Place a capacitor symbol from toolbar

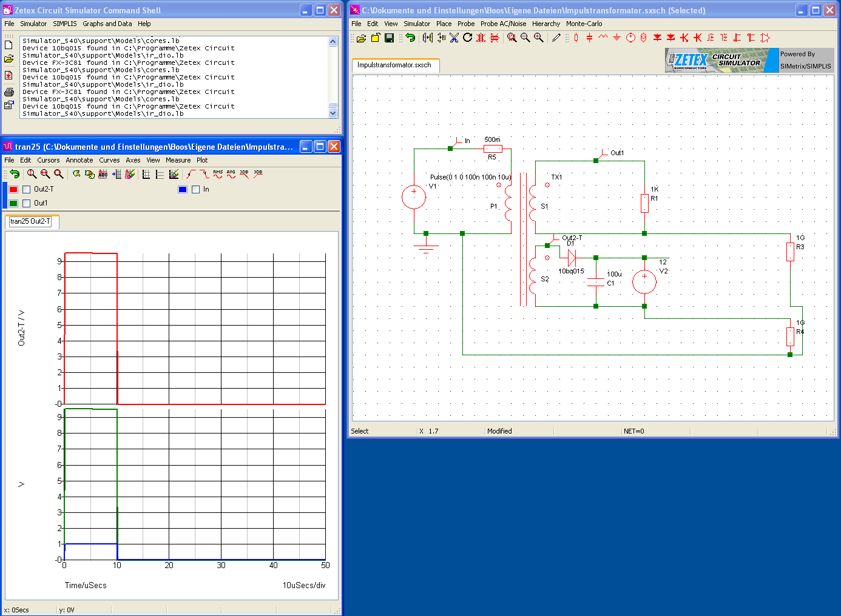pos(589,38)
